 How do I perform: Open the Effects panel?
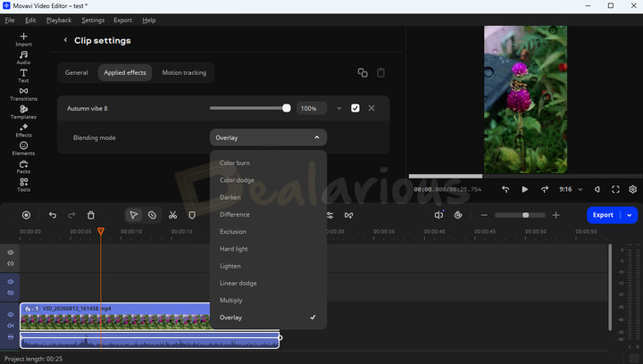(23, 130)
